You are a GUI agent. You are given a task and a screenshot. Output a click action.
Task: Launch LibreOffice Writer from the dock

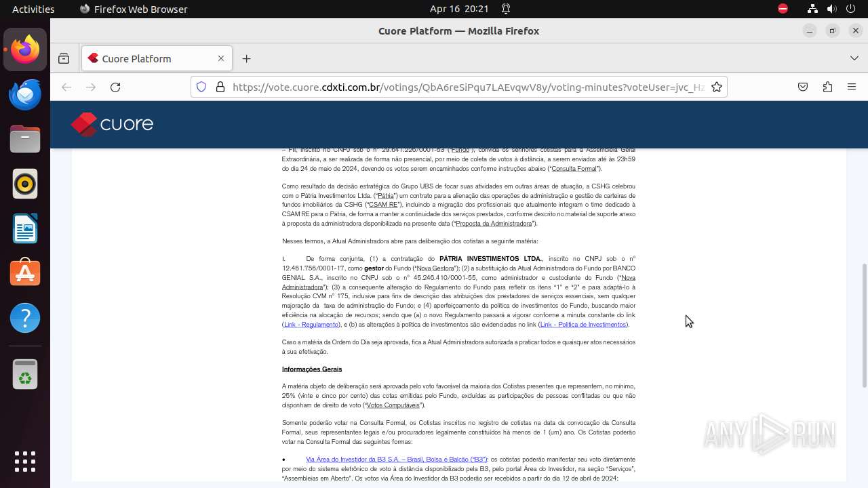(25, 228)
